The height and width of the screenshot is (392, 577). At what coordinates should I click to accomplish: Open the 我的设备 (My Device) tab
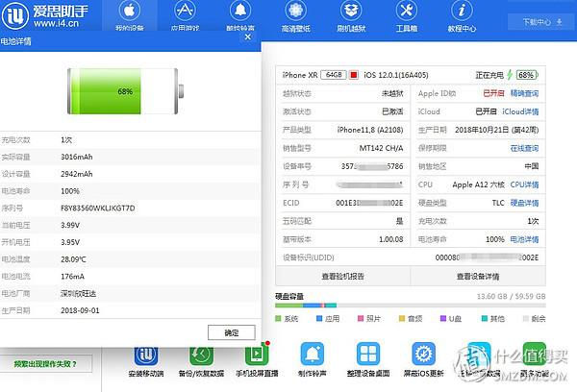tap(130, 15)
